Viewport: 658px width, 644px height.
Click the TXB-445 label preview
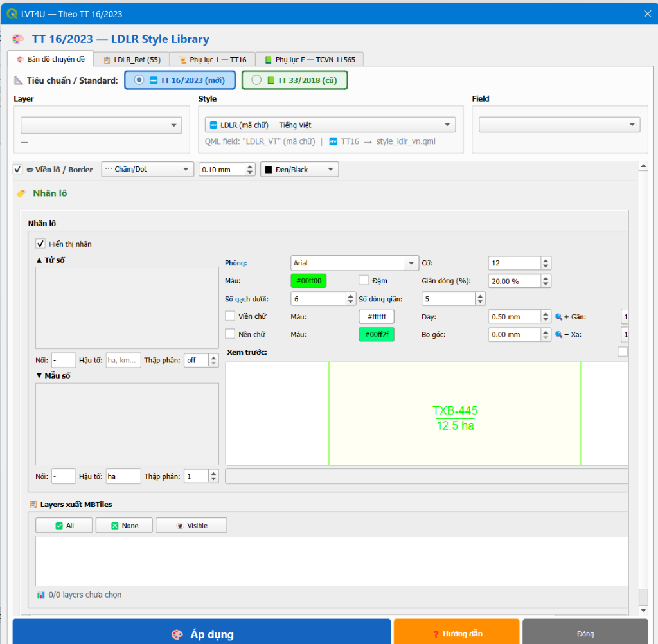coord(455,410)
